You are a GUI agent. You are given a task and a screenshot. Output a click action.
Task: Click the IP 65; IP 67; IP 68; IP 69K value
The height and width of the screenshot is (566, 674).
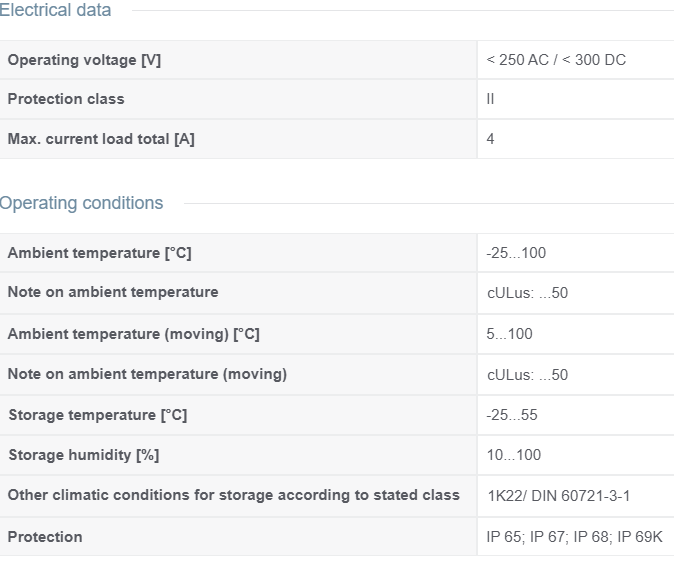(574, 537)
